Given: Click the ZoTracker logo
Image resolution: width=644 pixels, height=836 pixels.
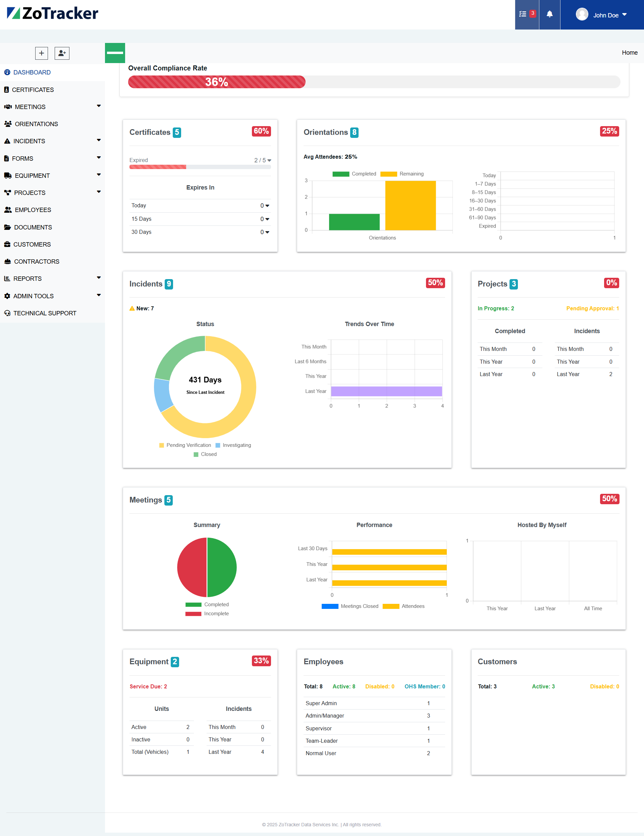Looking at the screenshot, I should tap(52, 13).
